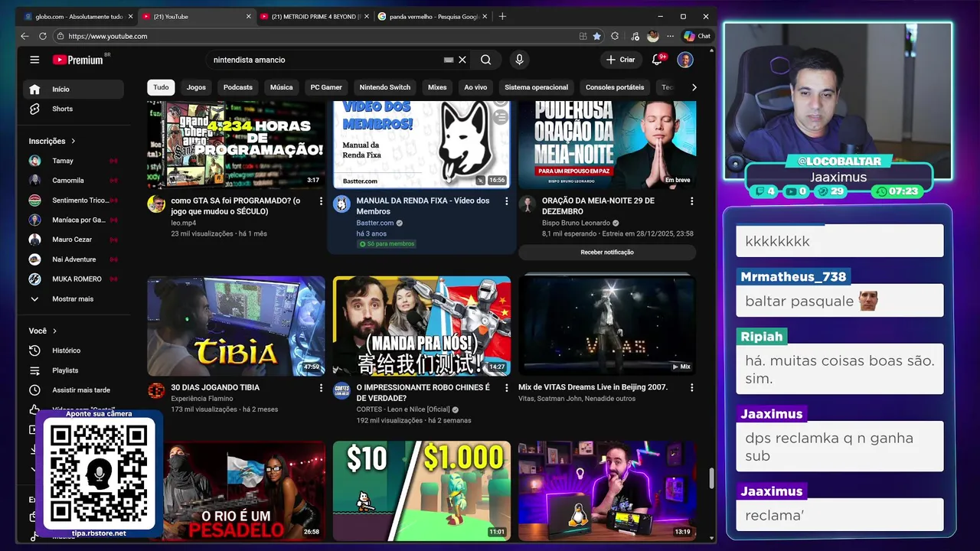Screen dimensions: 980x551
Task: Open options menu for ORAÇÃO DA MEIA-NOITE video
Action: [691, 201]
